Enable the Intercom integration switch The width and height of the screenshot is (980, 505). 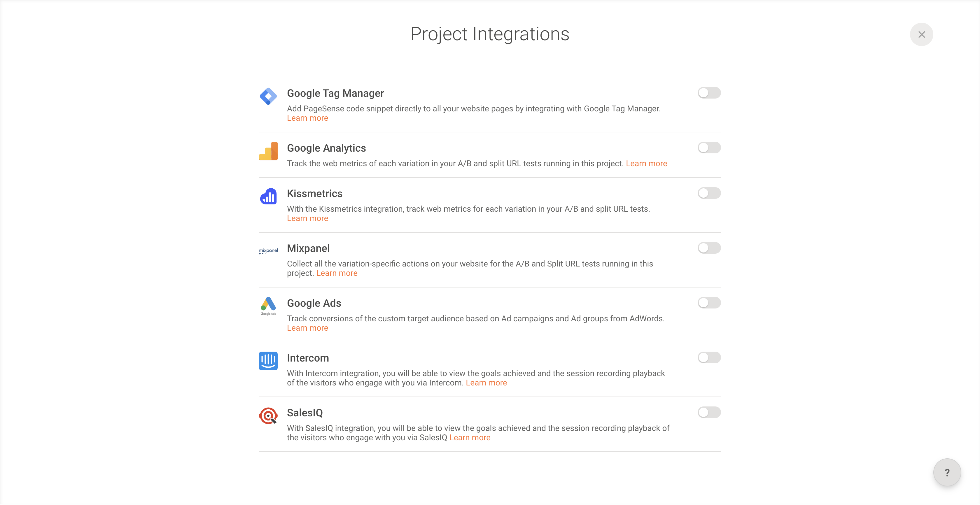(x=709, y=357)
